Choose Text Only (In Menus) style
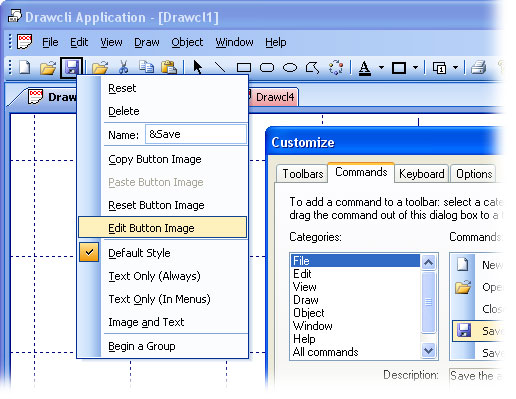This screenshot has width=516, height=399. (163, 299)
